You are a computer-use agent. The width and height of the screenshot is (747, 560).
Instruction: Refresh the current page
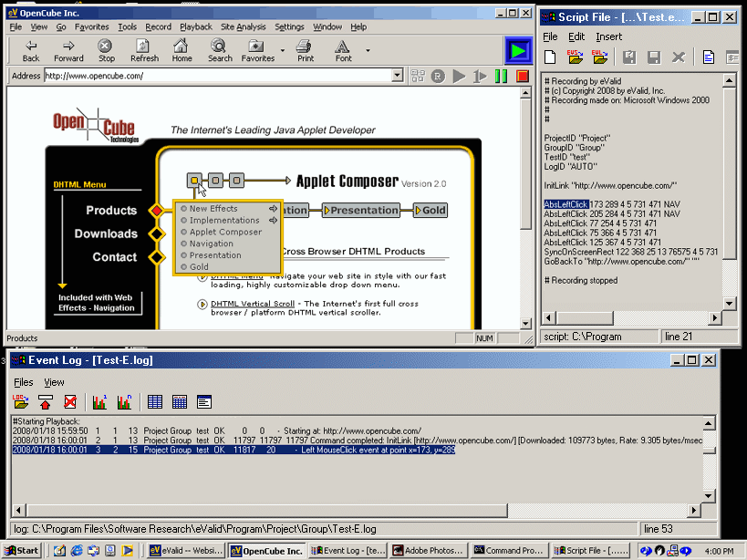144,51
